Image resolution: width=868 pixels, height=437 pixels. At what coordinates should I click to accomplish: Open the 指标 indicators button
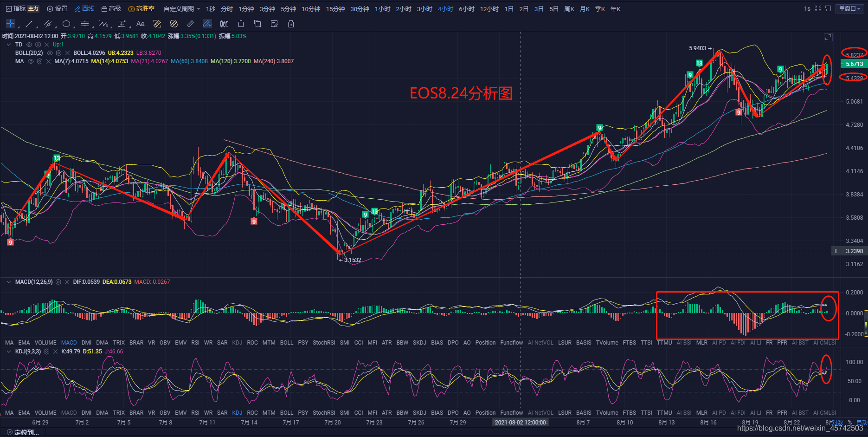coord(16,9)
